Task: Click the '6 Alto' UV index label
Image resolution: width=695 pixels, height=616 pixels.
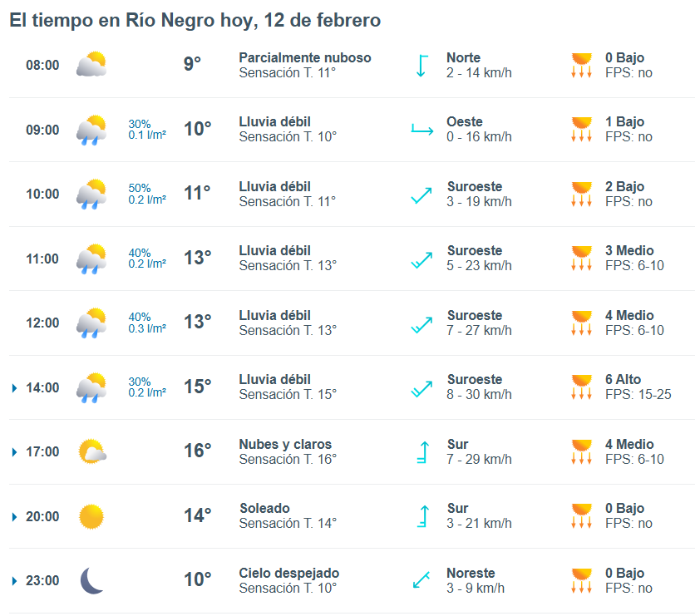Action: (623, 380)
